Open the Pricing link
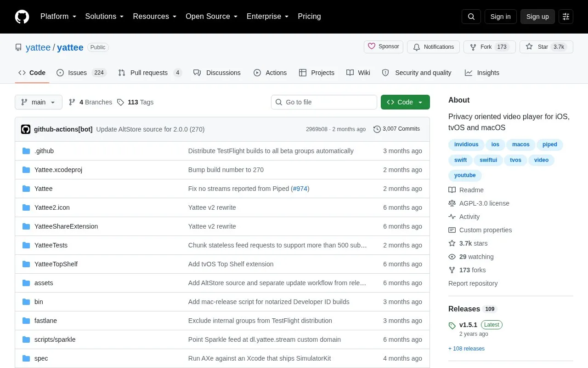Image resolution: width=588 pixels, height=368 pixels. point(309,17)
